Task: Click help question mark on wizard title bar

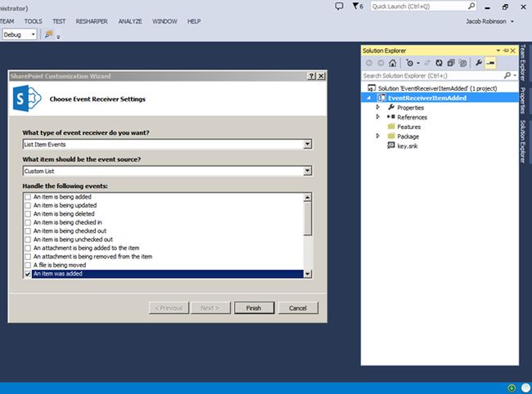Action: (312, 76)
